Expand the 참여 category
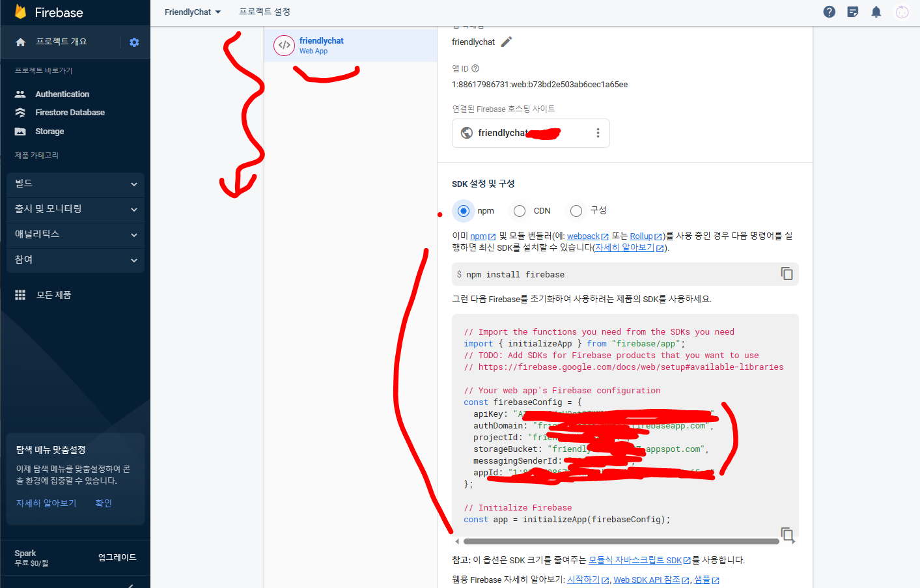 pos(76,260)
